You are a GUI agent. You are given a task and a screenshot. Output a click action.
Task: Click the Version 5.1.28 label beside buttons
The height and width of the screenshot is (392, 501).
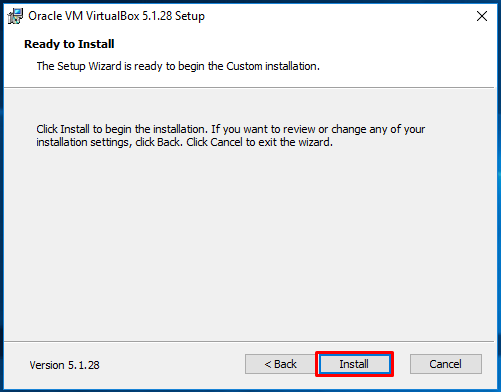tap(64, 365)
